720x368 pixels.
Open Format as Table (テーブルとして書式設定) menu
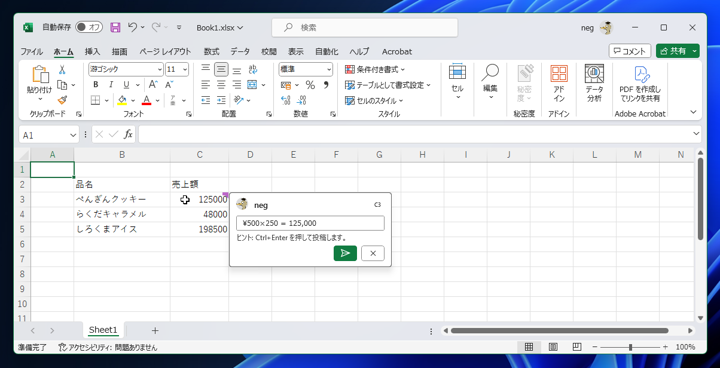coord(388,85)
